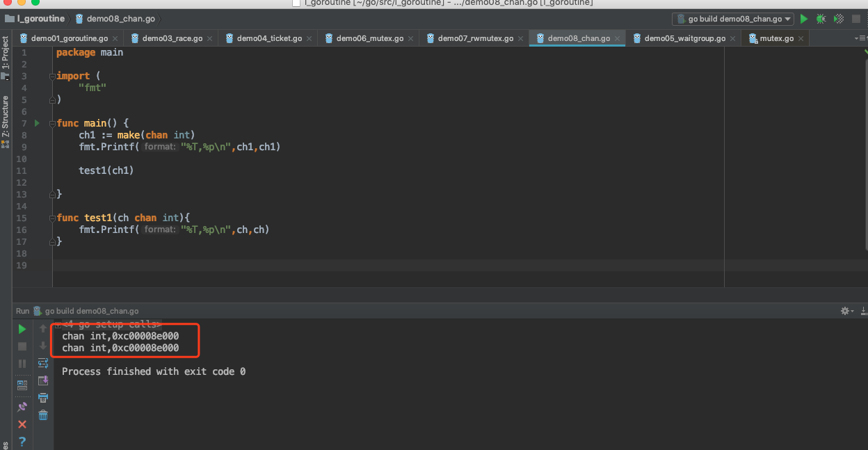Viewport: 868px width, 450px height.
Task: Toggle the pin tab icon in Run panel
Action: [x=22, y=407]
